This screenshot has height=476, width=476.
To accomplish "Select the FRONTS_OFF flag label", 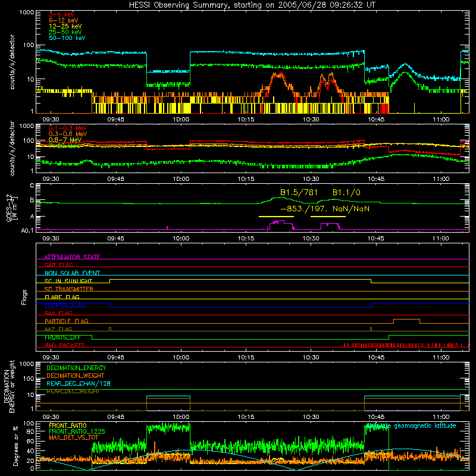I will [x=62, y=337].
